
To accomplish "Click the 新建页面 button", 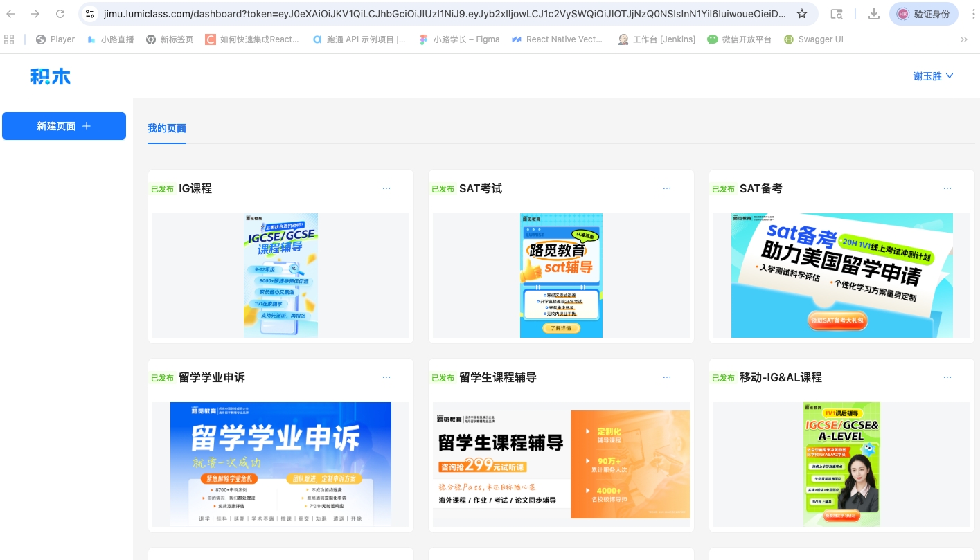I will point(64,126).
